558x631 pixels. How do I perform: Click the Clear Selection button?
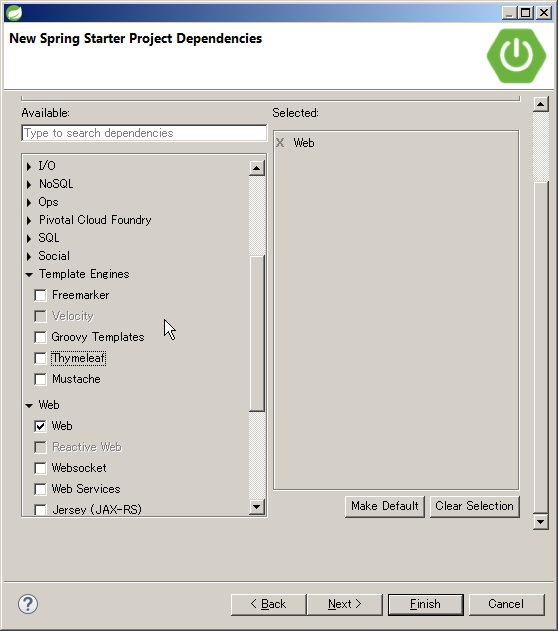[475, 506]
